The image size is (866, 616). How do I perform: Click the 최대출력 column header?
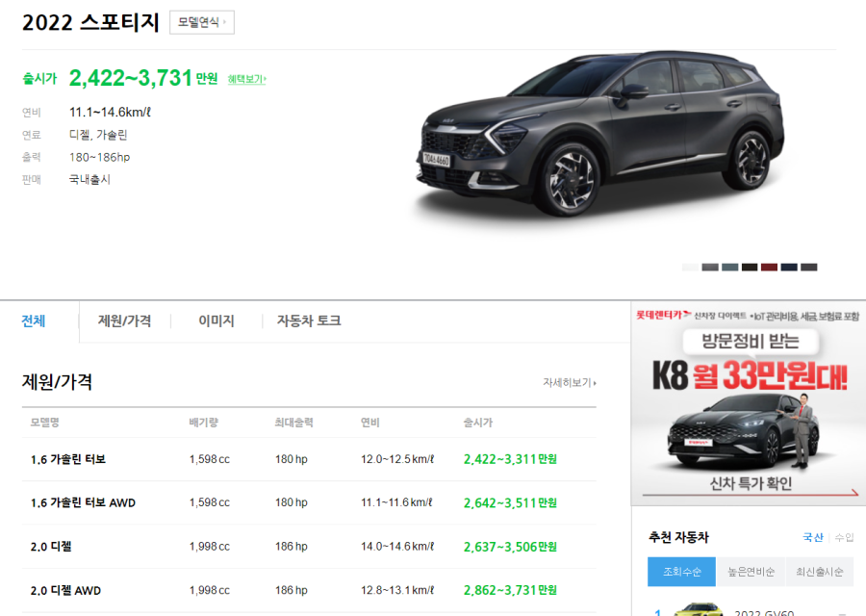[293, 423]
